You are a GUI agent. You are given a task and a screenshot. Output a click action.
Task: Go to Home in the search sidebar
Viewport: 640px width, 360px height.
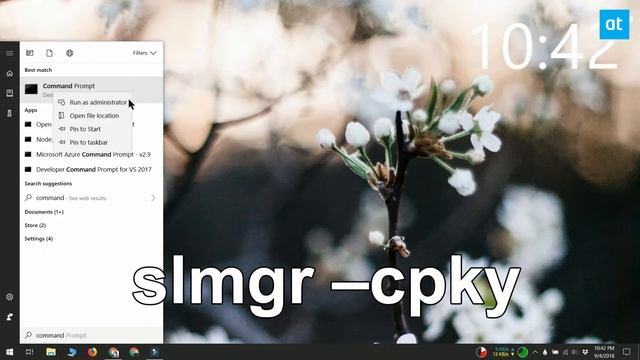9,73
